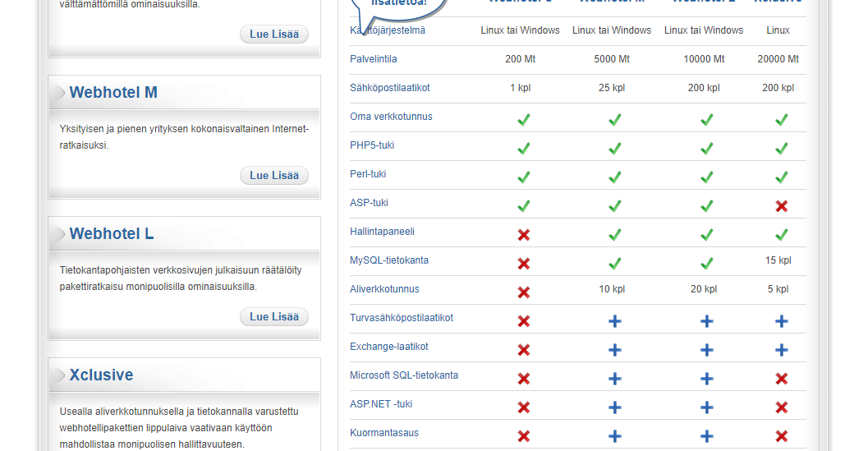The width and height of the screenshot is (868, 451).
Task: Click last red cross in ASP.NET -tuki row
Action: click(x=781, y=407)
